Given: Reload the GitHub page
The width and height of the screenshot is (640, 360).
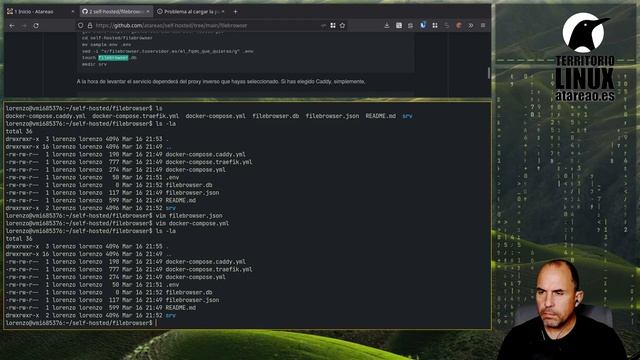Looking at the screenshot, I should tap(36, 25).
